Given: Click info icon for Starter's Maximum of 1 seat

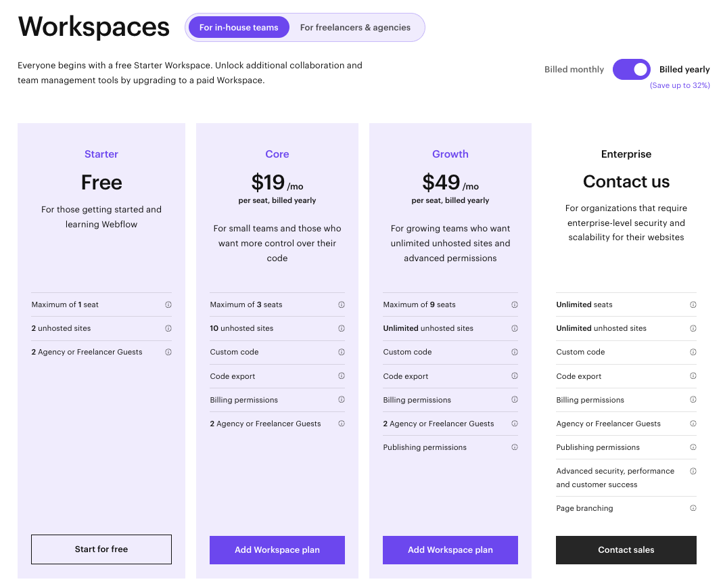Looking at the screenshot, I should [x=168, y=304].
